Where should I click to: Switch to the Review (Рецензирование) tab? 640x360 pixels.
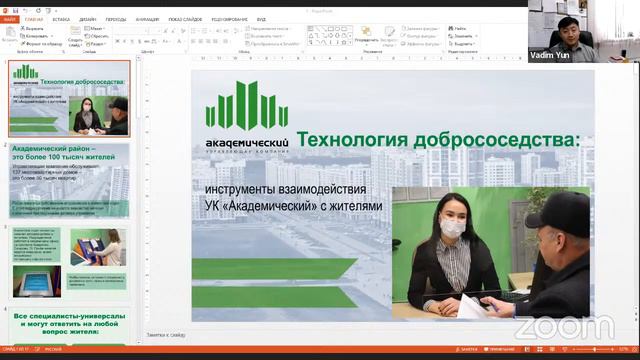coord(229,20)
